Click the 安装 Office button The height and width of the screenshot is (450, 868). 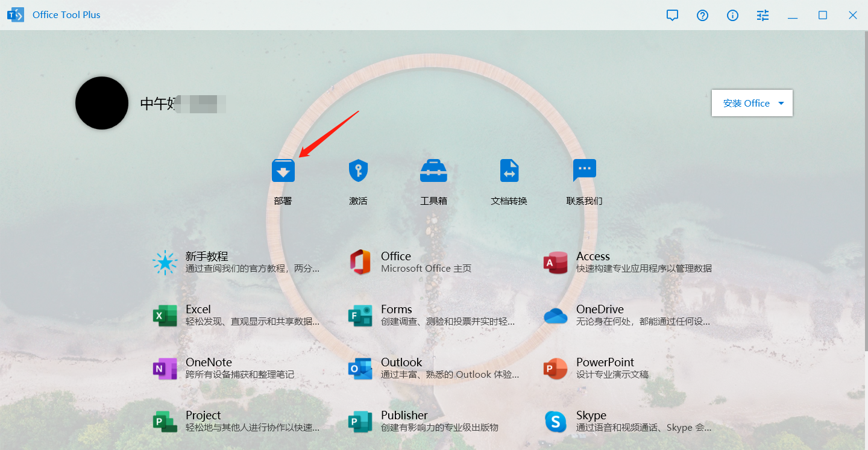pyautogui.click(x=746, y=103)
